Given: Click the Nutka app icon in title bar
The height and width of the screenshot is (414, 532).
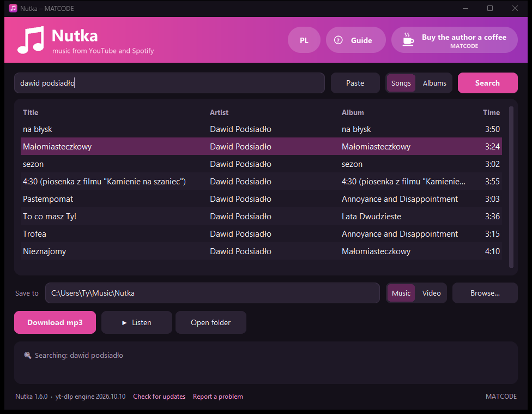Looking at the screenshot, I should coord(13,8).
